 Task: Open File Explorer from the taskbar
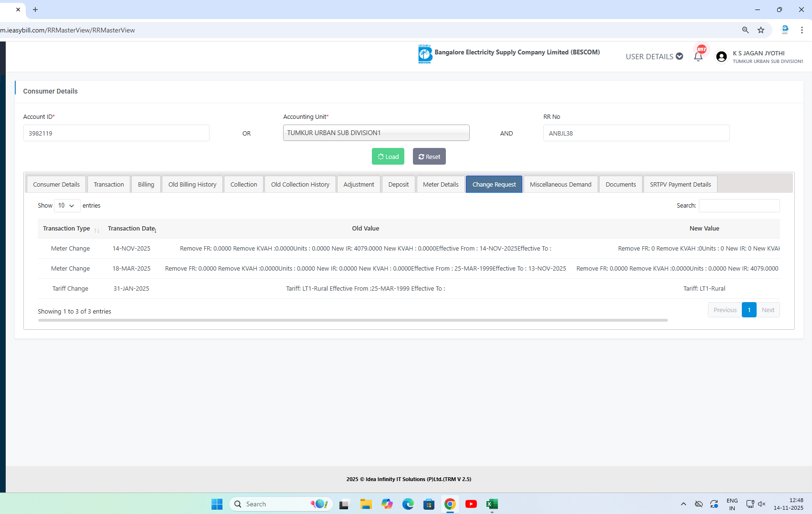(x=366, y=504)
